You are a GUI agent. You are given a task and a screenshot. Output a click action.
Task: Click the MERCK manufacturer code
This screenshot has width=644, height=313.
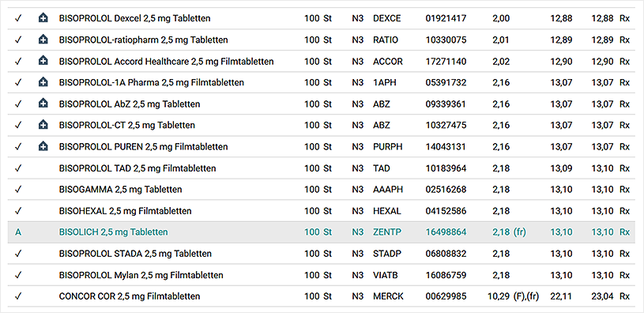pos(388,296)
